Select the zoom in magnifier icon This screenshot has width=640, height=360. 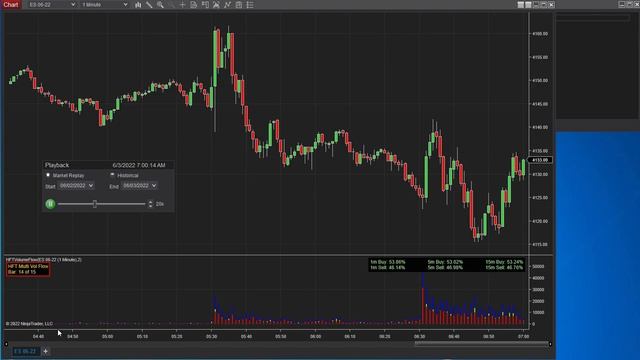pos(160,5)
